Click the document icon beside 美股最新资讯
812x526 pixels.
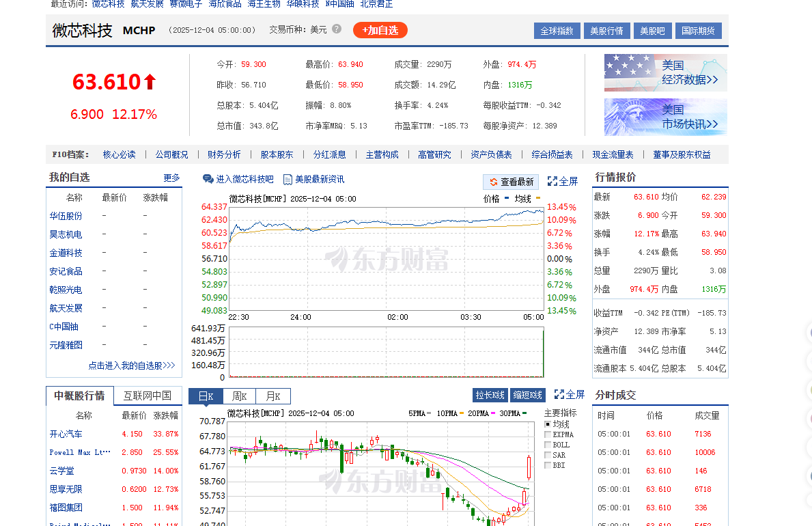click(x=288, y=179)
